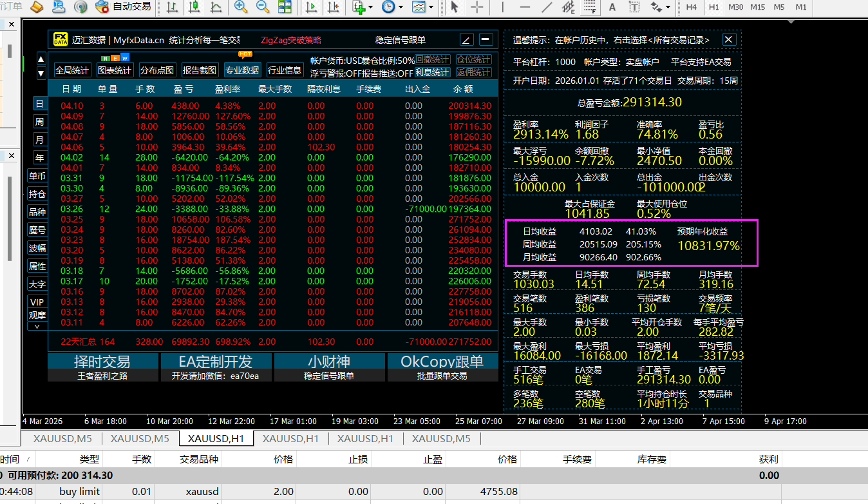Click the VIP side button

pos(37,302)
